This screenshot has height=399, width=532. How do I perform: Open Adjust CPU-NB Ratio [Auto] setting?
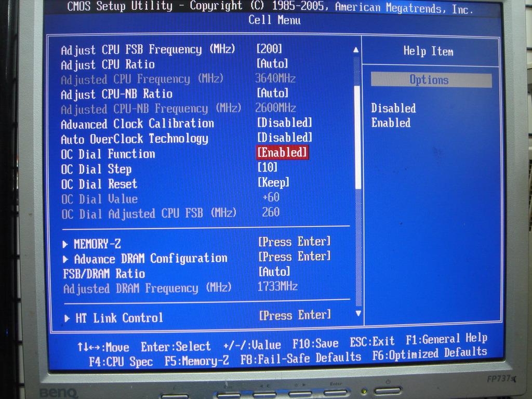click(272, 93)
